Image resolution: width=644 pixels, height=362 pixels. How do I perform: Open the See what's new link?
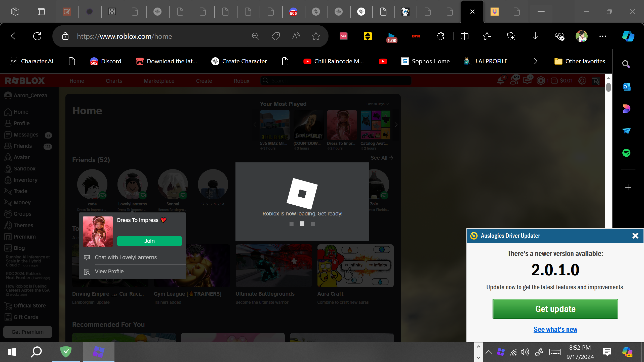(555, 329)
